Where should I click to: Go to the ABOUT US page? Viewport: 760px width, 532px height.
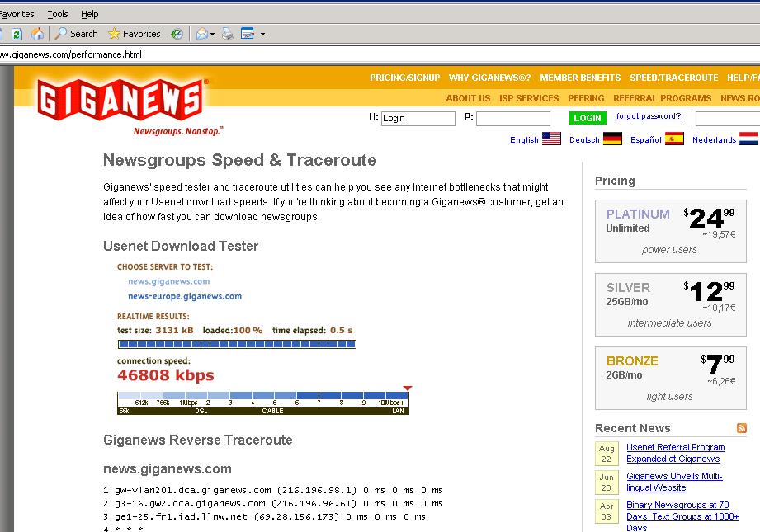[468, 98]
